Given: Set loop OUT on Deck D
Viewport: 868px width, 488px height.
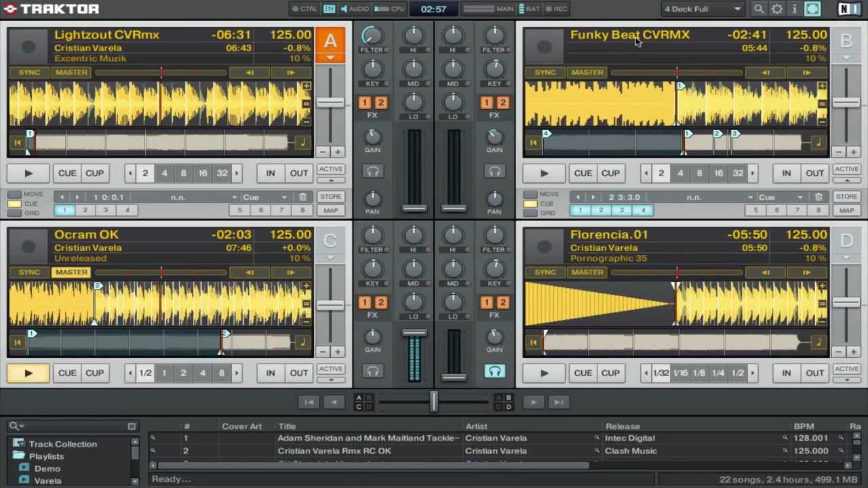Looking at the screenshot, I should [x=814, y=373].
